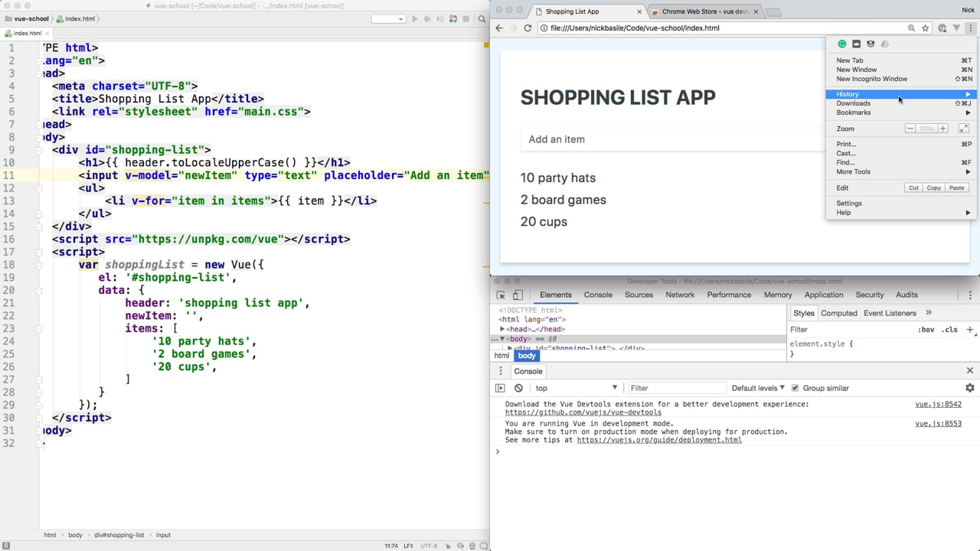This screenshot has width=980, height=551.
Task: Open Console settings gear
Action: (969, 388)
